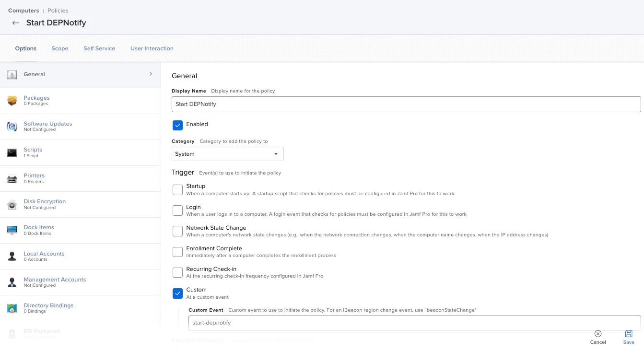The width and height of the screenshot is (644, 351).
Task: Click the Dock Items monitor icon
Action: [x=12, y=230]
